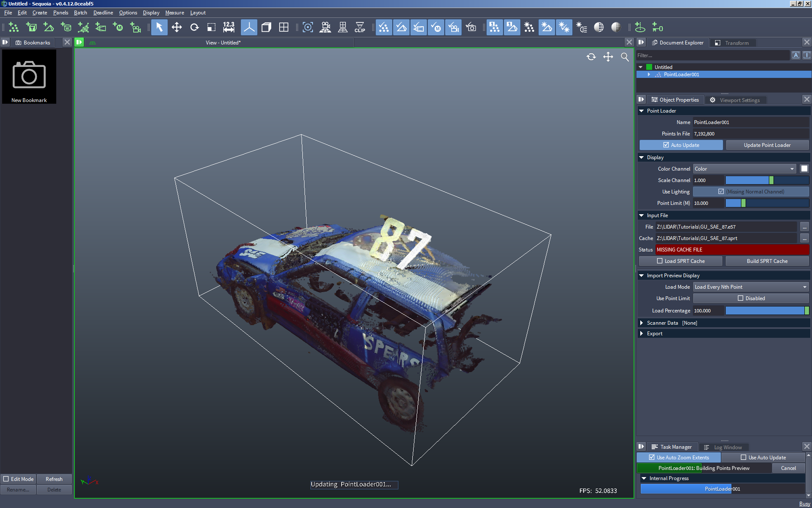This screenshot has height=508, width=812.
Task: Adjust the Scale Channel slider
Action: click(x=767, y=180)
